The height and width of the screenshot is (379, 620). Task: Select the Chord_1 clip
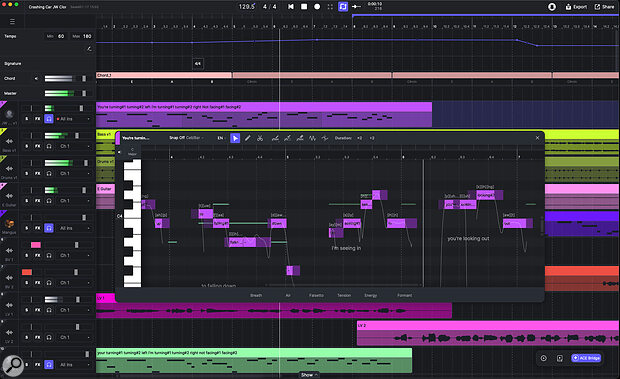pyautogui.click(x=164, y=75)
